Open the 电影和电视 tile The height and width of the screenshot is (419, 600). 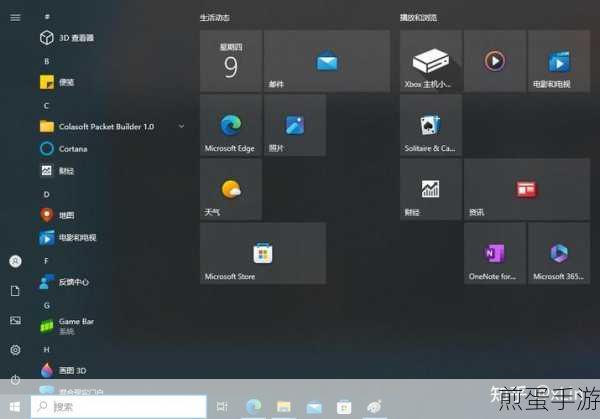point(559,61)
